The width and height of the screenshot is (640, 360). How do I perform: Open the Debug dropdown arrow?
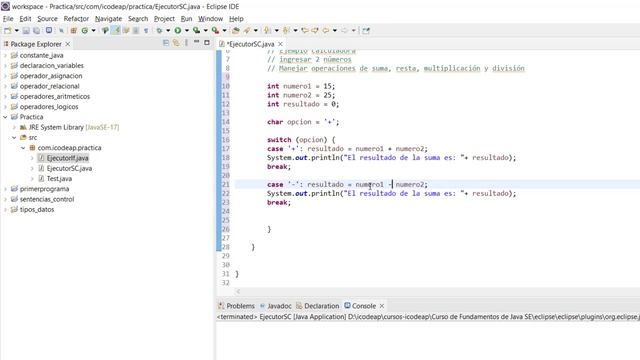coord(168,31)
